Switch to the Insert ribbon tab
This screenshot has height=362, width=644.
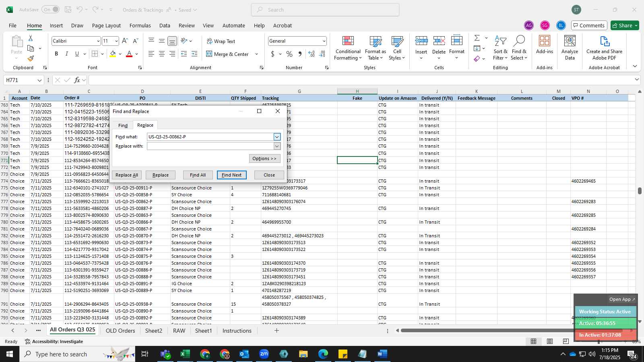[x=56, y=25]
